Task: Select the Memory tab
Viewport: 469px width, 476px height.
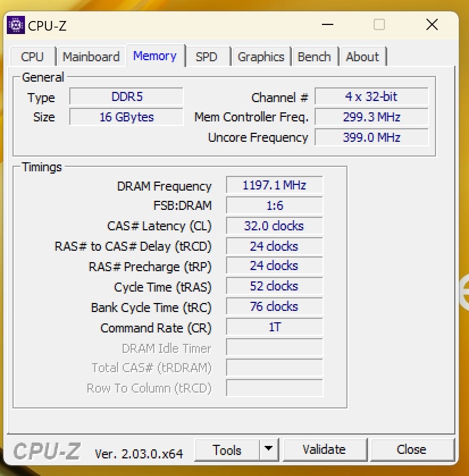Action: click(154, 56)
